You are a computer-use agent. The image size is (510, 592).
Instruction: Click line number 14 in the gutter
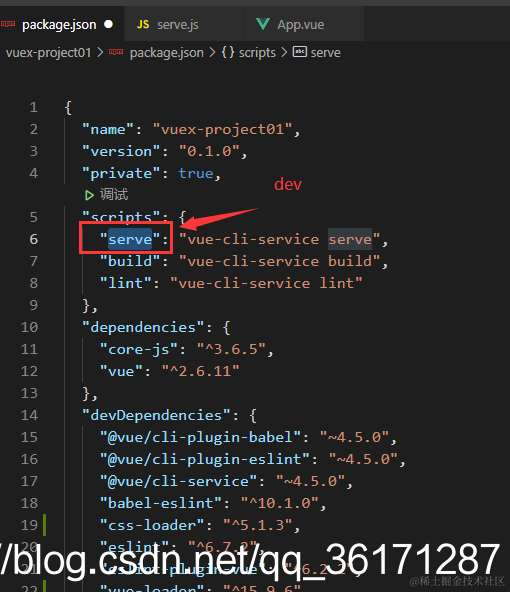(29, 415)
